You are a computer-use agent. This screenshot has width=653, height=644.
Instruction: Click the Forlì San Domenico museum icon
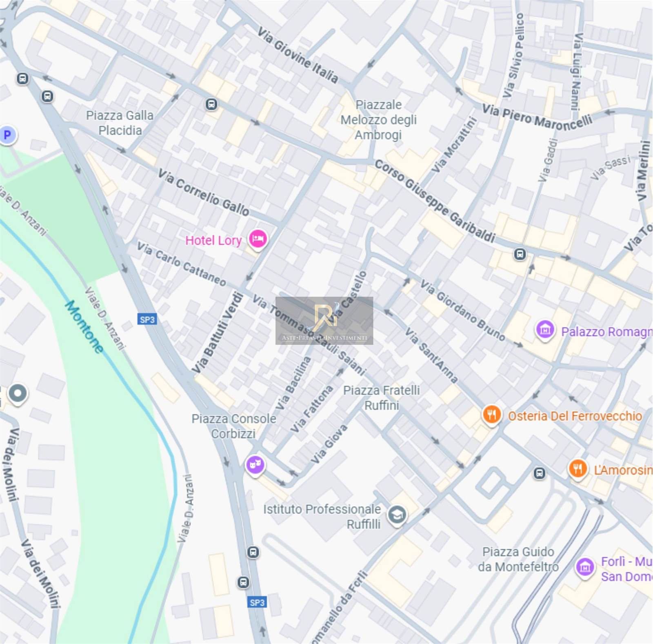(x=585, y=567)
